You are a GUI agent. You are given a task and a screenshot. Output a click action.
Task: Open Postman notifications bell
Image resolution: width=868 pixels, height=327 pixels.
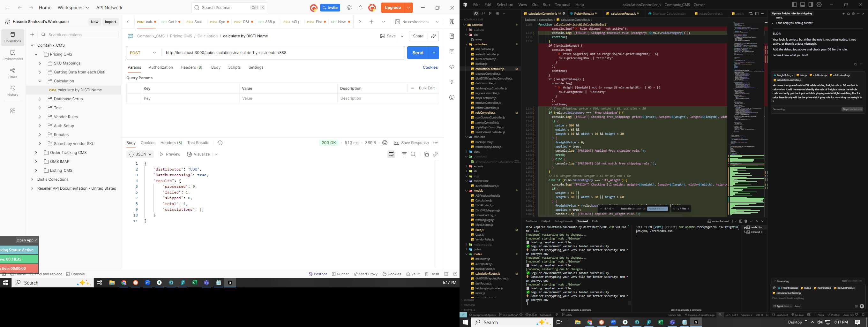click(361, 8)
